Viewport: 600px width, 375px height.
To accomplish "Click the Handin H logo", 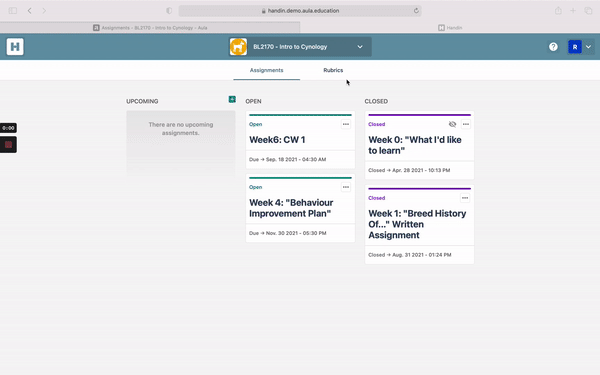I will pyautogui.click(x=15, y=47).
